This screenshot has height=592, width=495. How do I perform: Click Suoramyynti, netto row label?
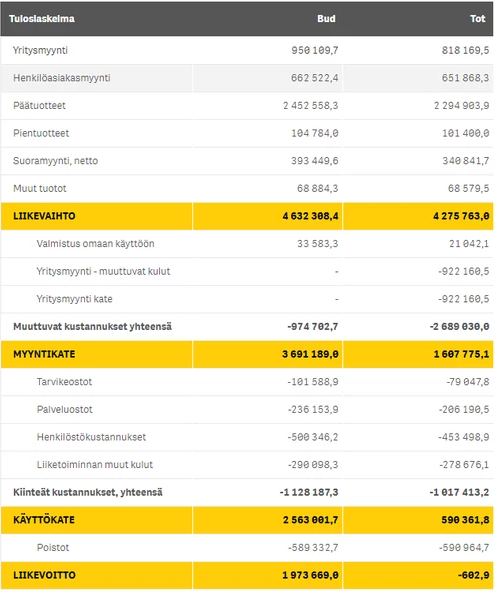pos(56,161)
